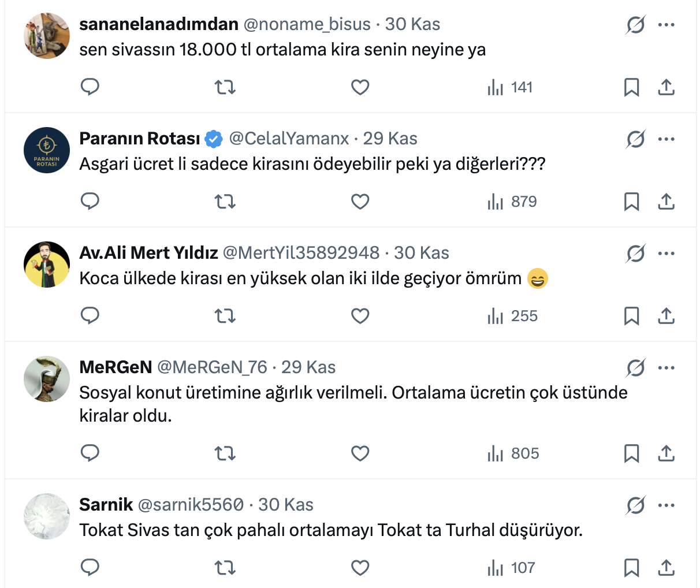Bookmark sananelanadımdan's tweet

(631, 87)
